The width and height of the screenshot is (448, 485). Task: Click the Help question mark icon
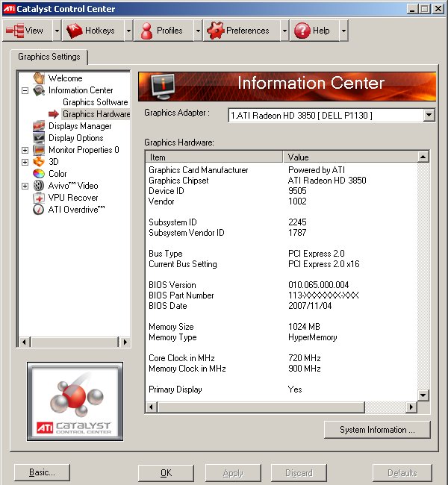tap(302, 31)
